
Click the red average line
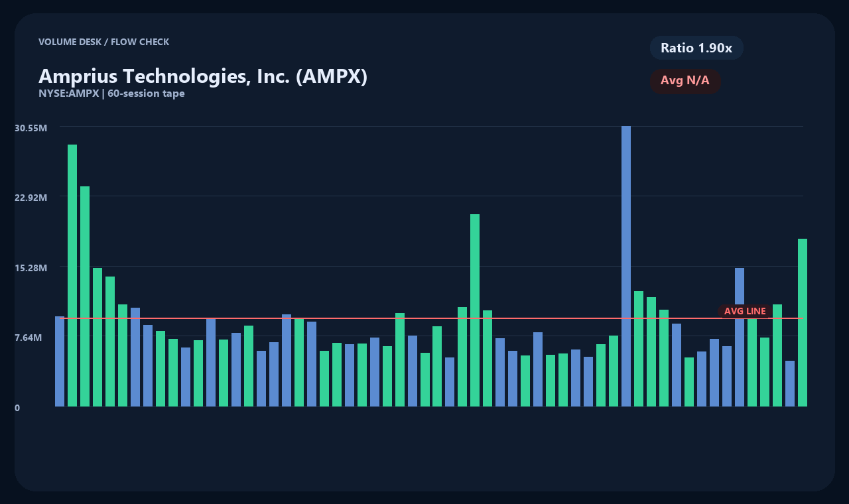(431, 318)
